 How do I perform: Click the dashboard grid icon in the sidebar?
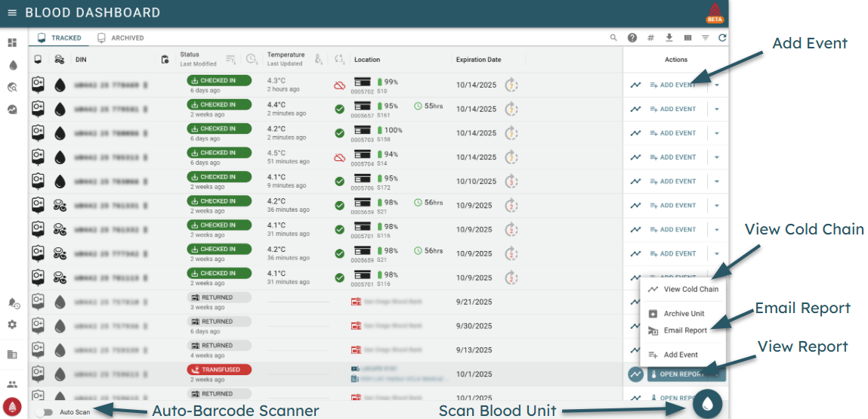coord(12,42)
